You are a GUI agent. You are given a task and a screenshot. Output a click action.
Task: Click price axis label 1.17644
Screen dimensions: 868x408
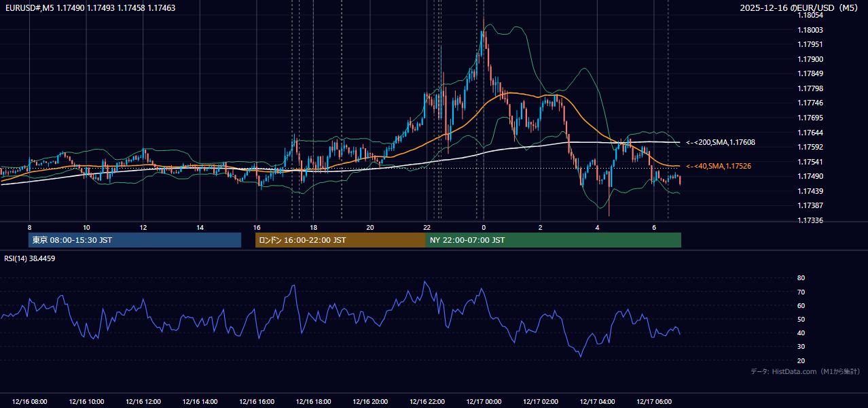(x=810, y=133)
